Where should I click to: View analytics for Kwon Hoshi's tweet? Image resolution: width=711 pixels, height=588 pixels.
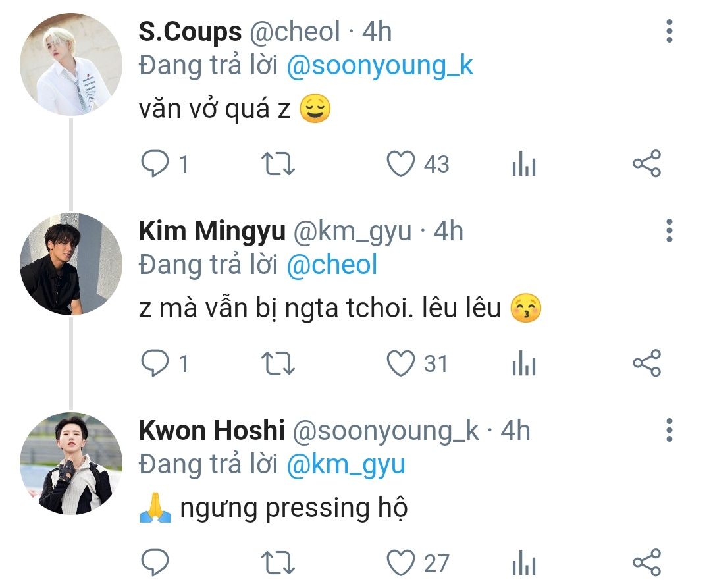pos(524,564)
